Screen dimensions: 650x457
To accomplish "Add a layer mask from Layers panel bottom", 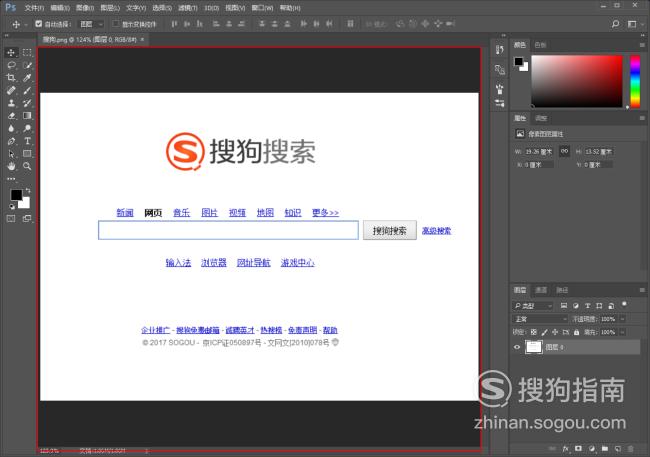I will point(579,449).
